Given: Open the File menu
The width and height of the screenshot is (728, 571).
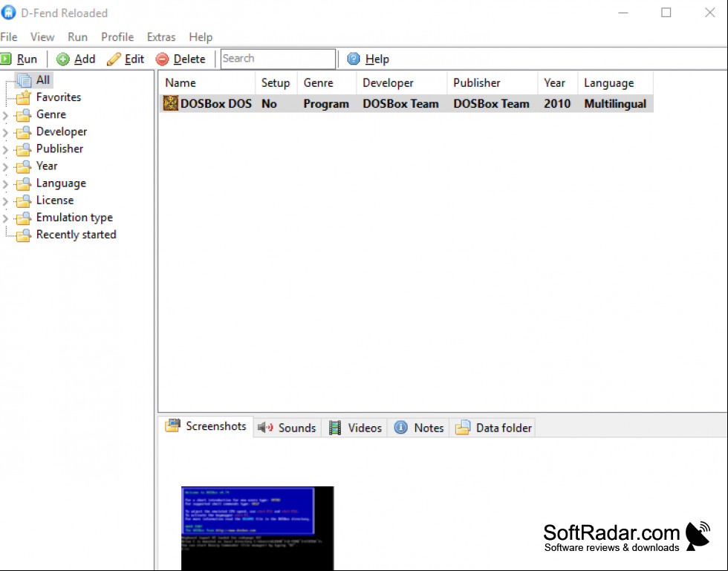Looking at the screenshot, I should click(9, 36).
